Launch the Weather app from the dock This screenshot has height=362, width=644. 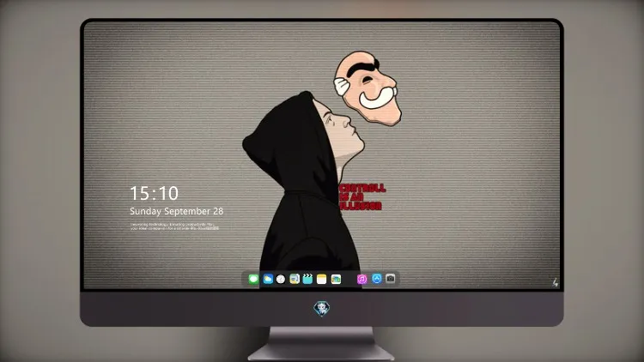pyautogui.click(x=268, y=279)
